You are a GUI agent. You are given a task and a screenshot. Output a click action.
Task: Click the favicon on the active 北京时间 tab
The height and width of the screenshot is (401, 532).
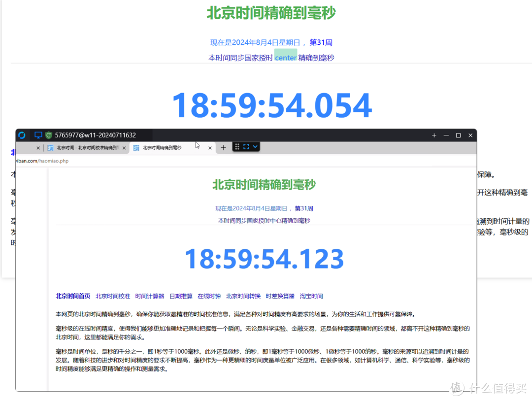tap(136, 147)
